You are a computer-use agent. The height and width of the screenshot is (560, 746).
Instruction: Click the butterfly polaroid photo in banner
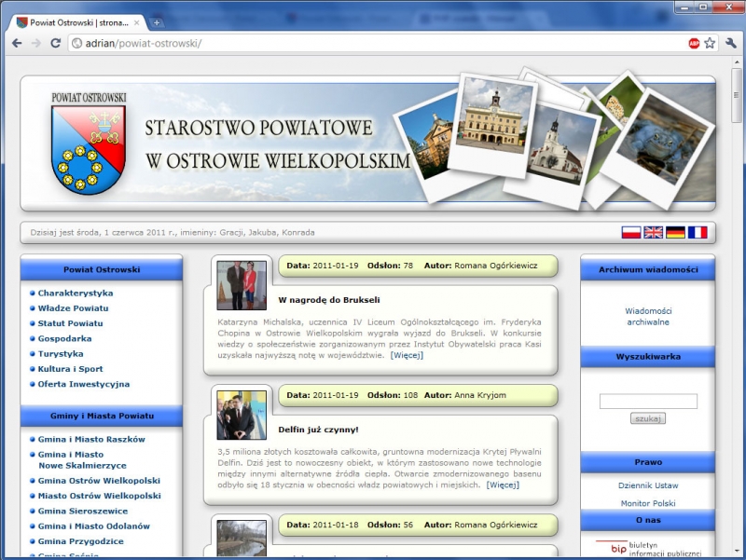(616, 106)
